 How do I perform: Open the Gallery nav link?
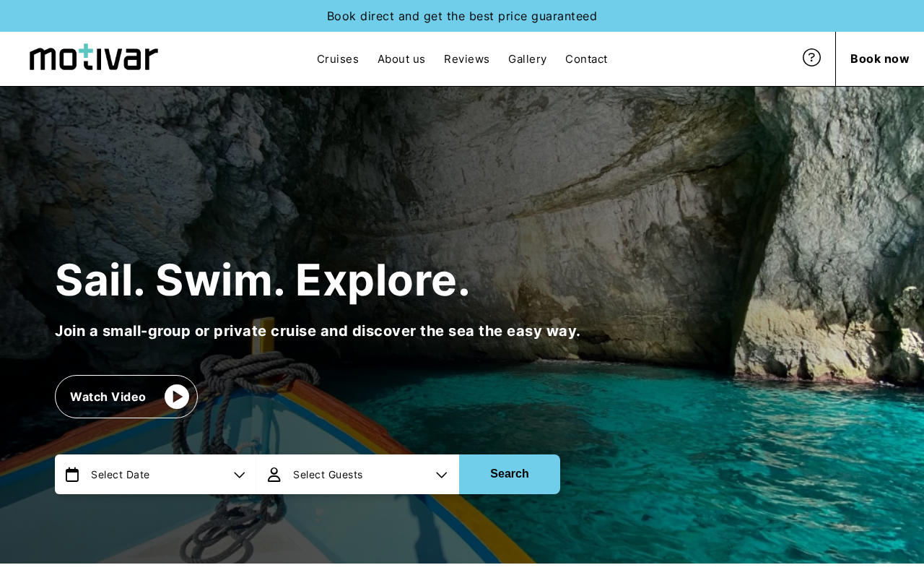click(x=527, y=59)
